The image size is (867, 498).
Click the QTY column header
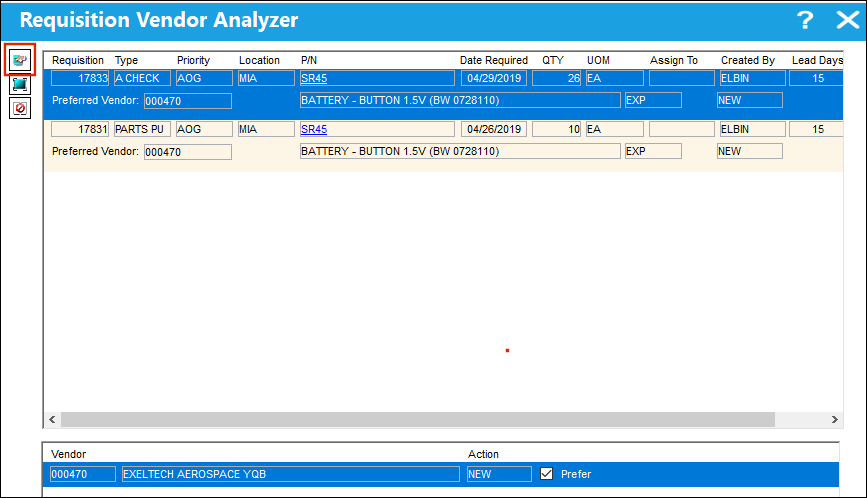pyautogui.click(x=553, y=60)
